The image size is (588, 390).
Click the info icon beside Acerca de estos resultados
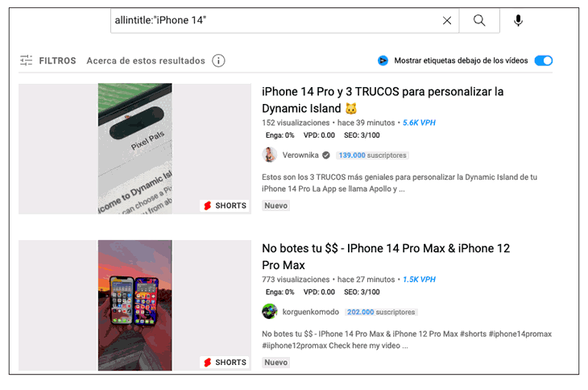pyautogui.click(x=218, y=60)
